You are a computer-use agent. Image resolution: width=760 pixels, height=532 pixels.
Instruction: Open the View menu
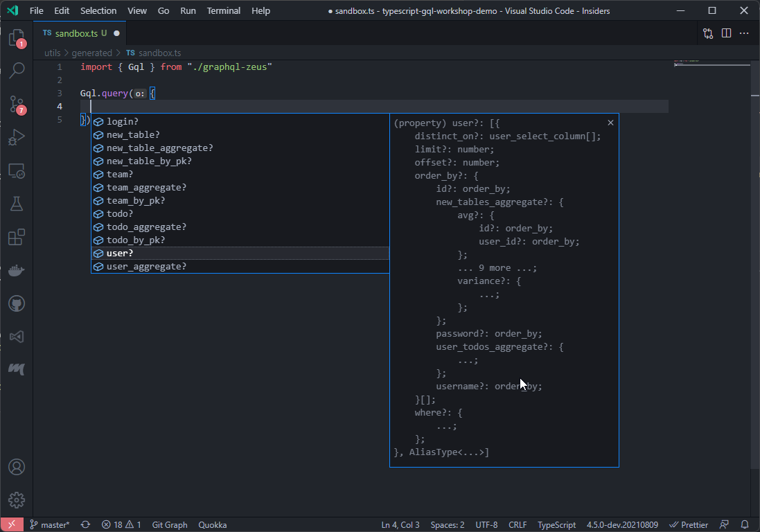tap(137, 10)
